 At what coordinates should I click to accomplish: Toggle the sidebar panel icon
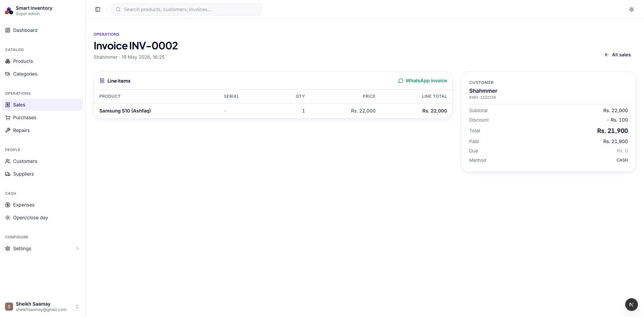(98, 9)
